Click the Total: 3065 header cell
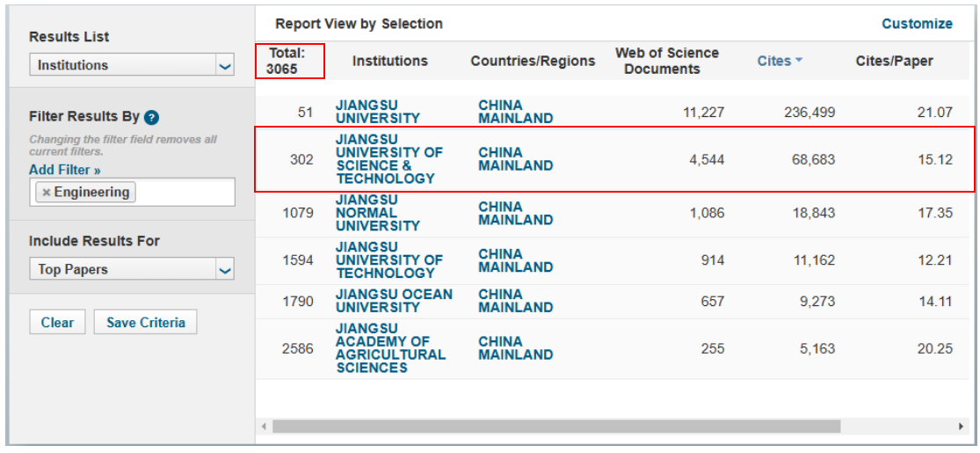 pos(289,61)
